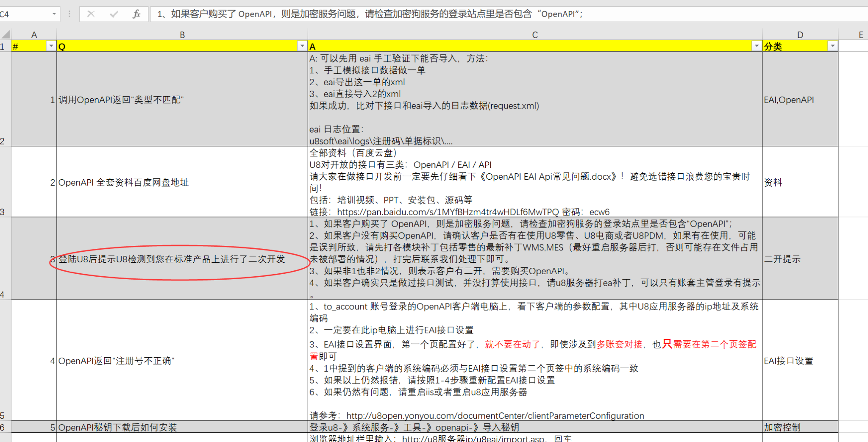
Task: Click the pan.baidu.com link text
Action: coord(448,212)
